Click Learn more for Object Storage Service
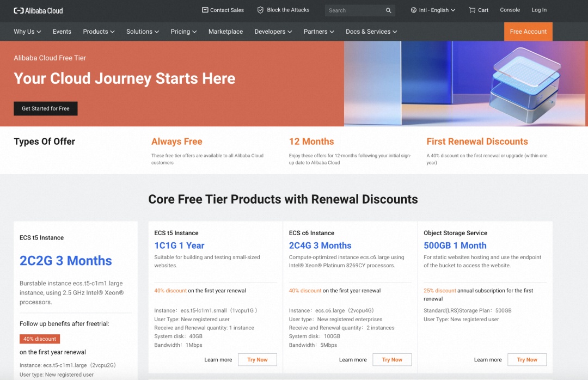Viewport: 588px width, 380px height. 487,359
